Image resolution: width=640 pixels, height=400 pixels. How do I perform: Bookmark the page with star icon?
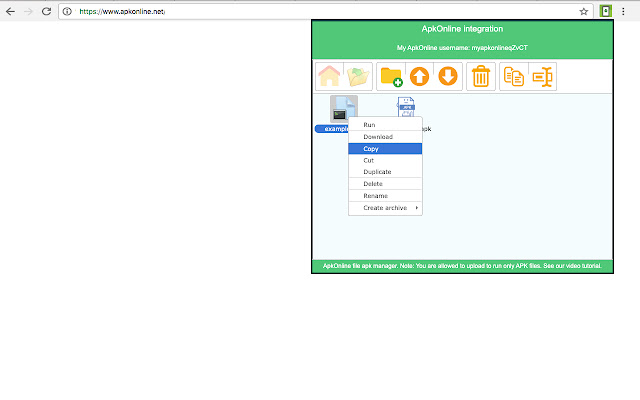[584, 11]
